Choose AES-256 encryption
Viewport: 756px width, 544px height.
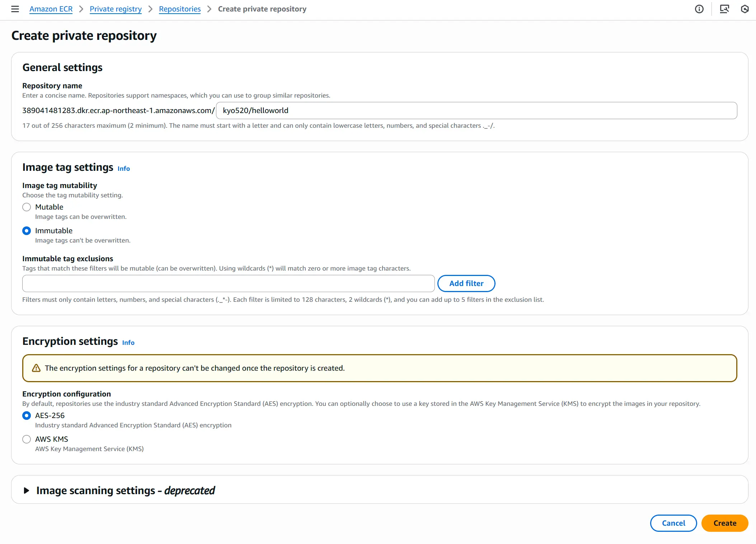(x=27, y=416)
